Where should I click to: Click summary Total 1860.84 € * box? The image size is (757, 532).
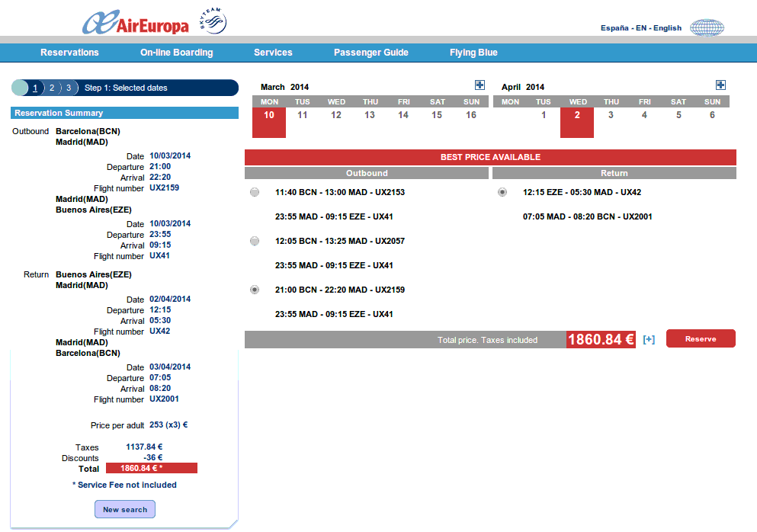pos(152,468)
